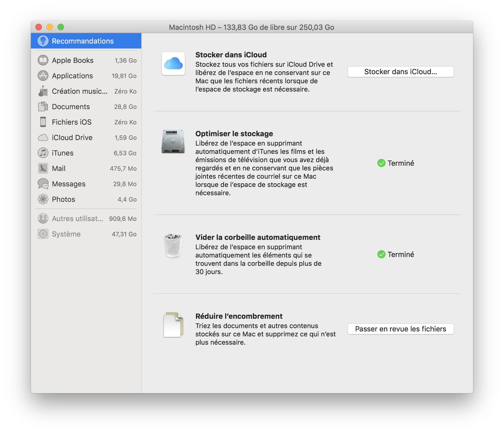Click the Vider la corbeille automatiquement heading
Viewport: 504px width, 434px height.
[258, 237]
